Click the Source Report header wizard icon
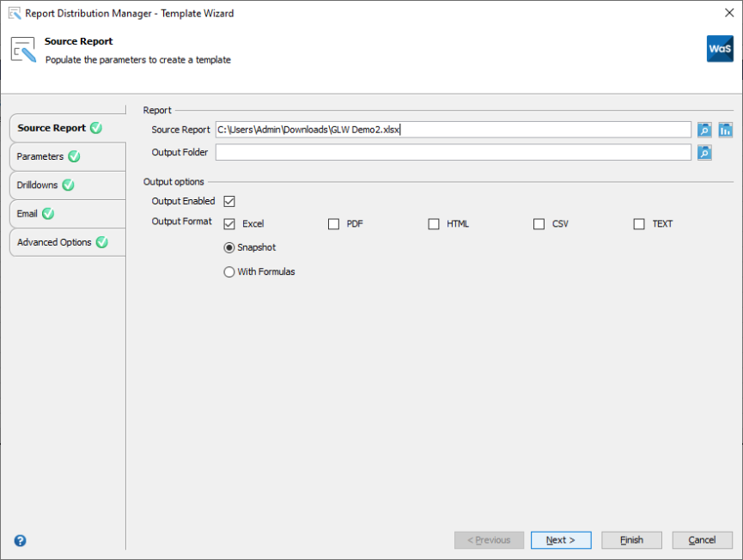This screenshot has width=743, height=560. click(21, 48)
